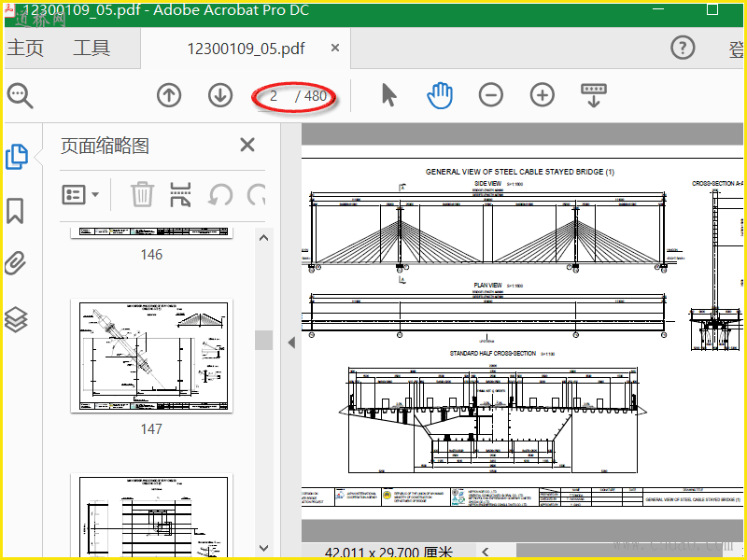Open the search/find tool
The image size is (747, 560).
pyautogui.click(x=20, y=96)
